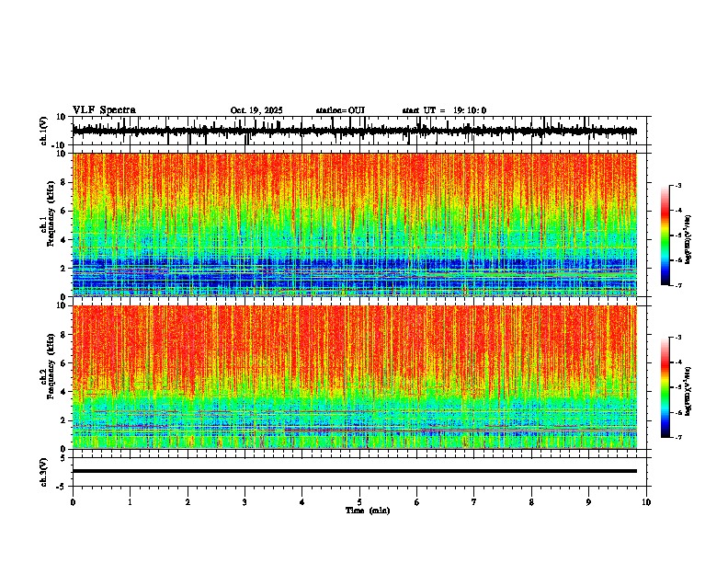Click the ch.1 voltage waveform trace
The width and height of the screenshot is (728, 563).
[354, 131]
